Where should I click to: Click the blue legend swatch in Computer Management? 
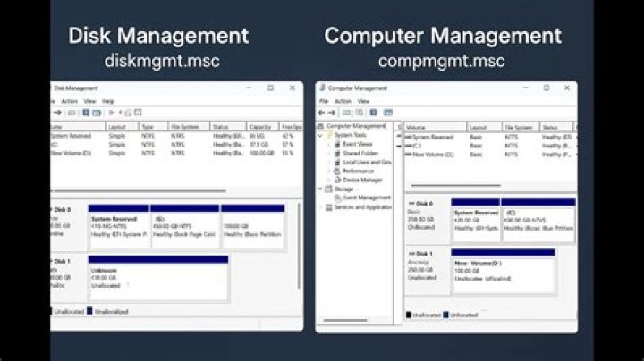coord(445,315)
